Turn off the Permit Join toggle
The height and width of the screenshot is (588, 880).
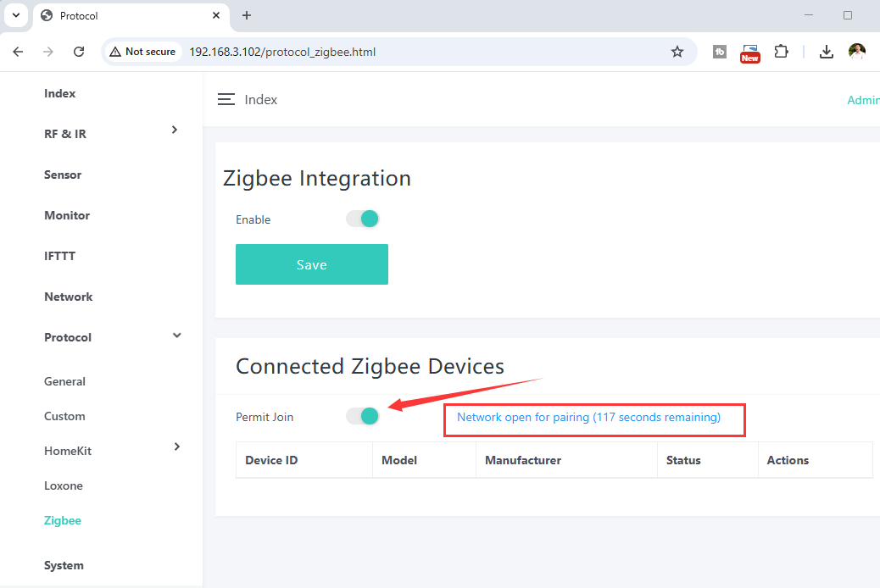tap(363, 416)
